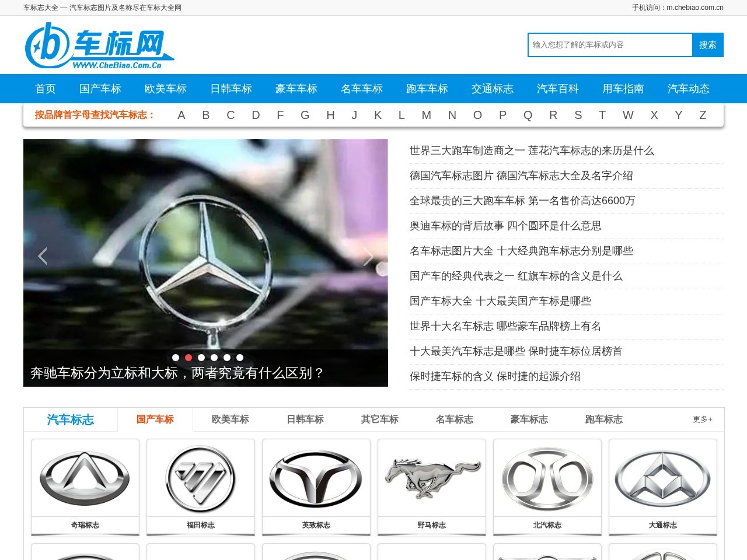
Task: Switch to the 豪车标志 tab
Action: tap(529, 419)
